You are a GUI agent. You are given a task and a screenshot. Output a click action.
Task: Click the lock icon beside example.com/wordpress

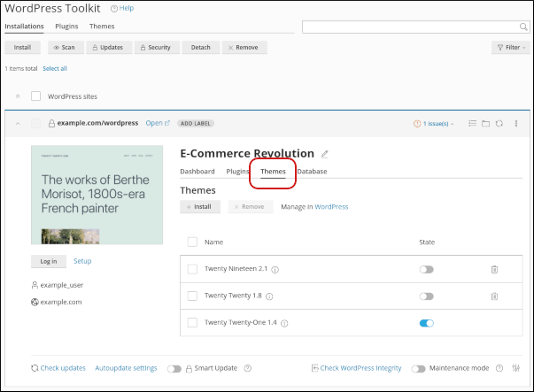pos(51,123)
